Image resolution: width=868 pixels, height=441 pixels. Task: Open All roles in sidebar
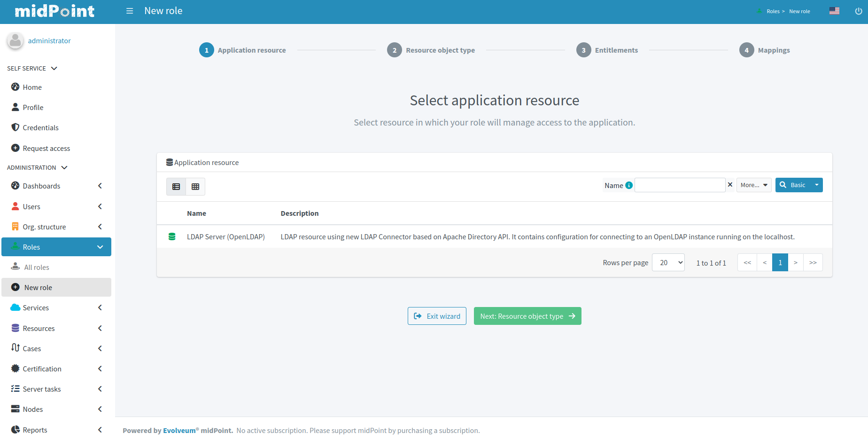point(37,267)
